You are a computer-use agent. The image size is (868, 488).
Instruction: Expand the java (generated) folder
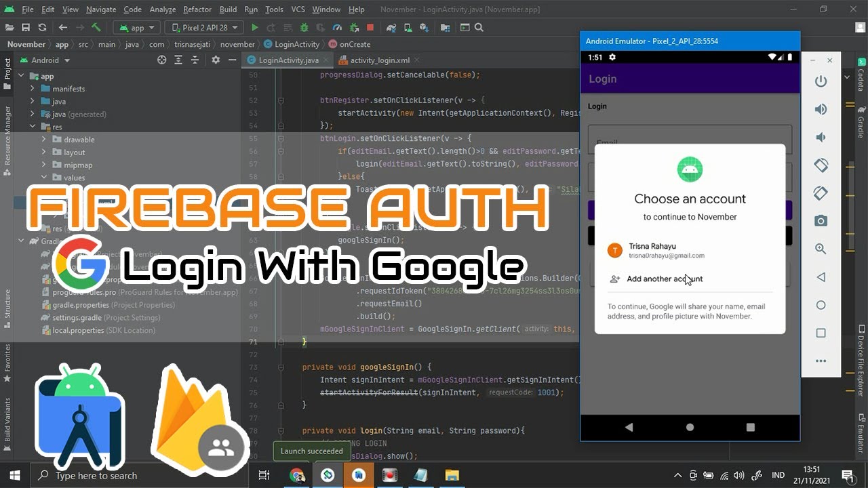pyautogui.click(x=32, y=114)
